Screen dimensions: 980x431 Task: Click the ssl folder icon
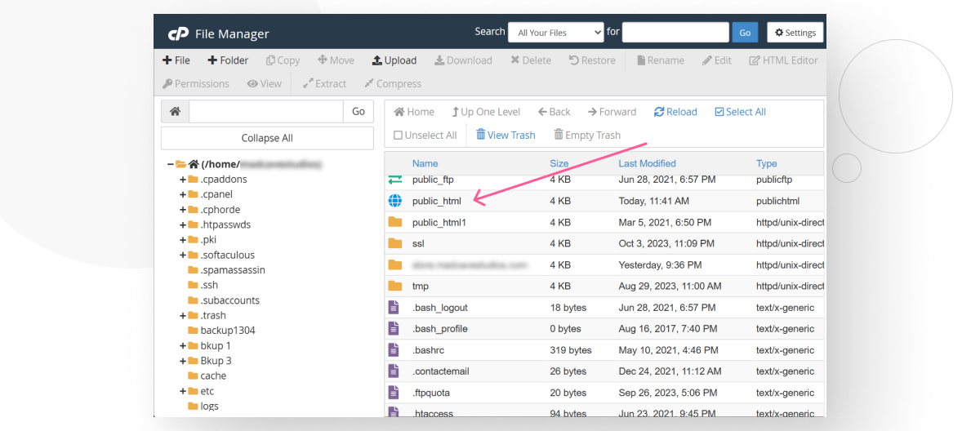395,243
